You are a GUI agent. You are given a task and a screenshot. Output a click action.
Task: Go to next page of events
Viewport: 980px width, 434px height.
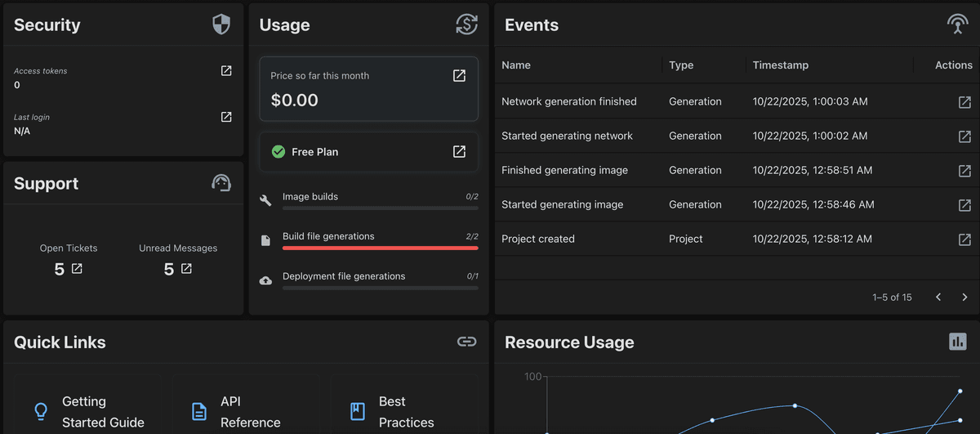tap(964, 298)
